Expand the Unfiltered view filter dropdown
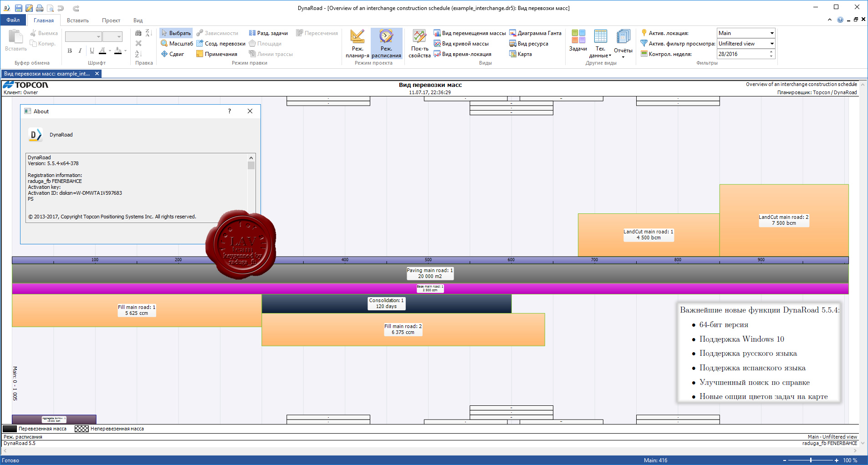Viewport: 868px width, 465px height. (x=772, y=44)
